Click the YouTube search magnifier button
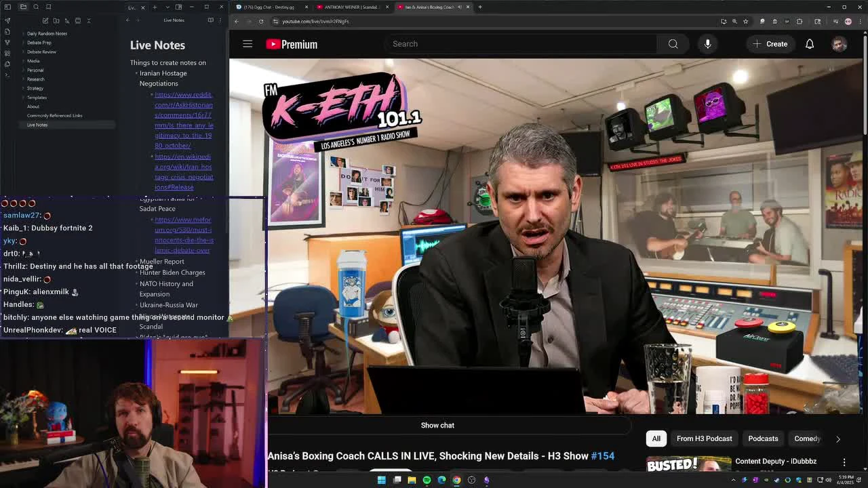 point(673,44)
